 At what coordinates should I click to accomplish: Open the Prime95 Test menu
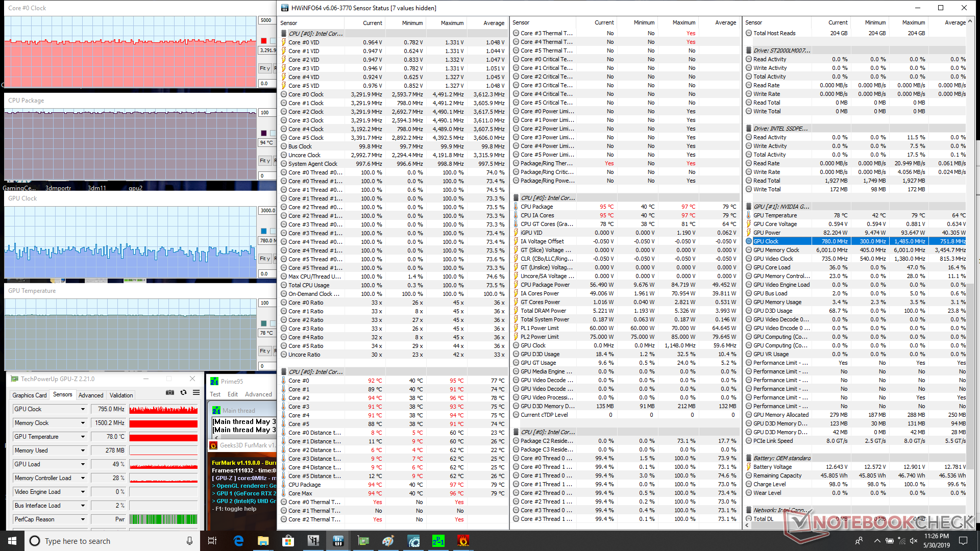pos(215,394)
